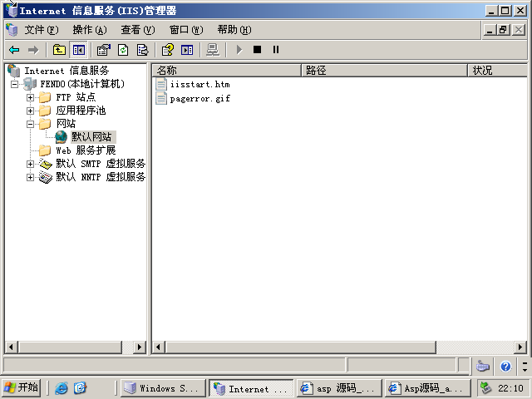Click the Refresh toolbar icon

click(123, 50)
